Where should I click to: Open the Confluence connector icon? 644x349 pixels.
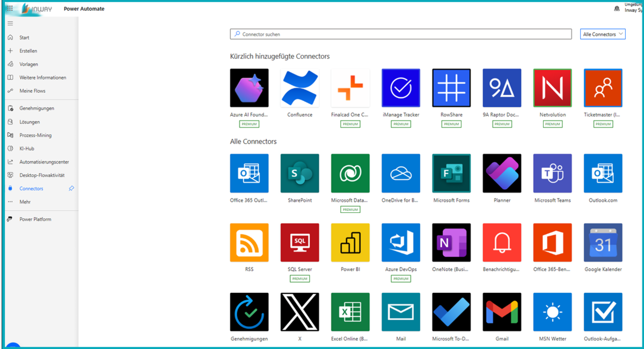point(299,88)
